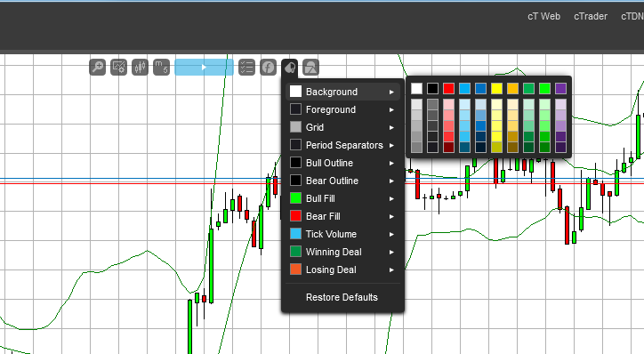Expand the Foreground color submenu arrow
644x354 pixels.
[391, 109]
